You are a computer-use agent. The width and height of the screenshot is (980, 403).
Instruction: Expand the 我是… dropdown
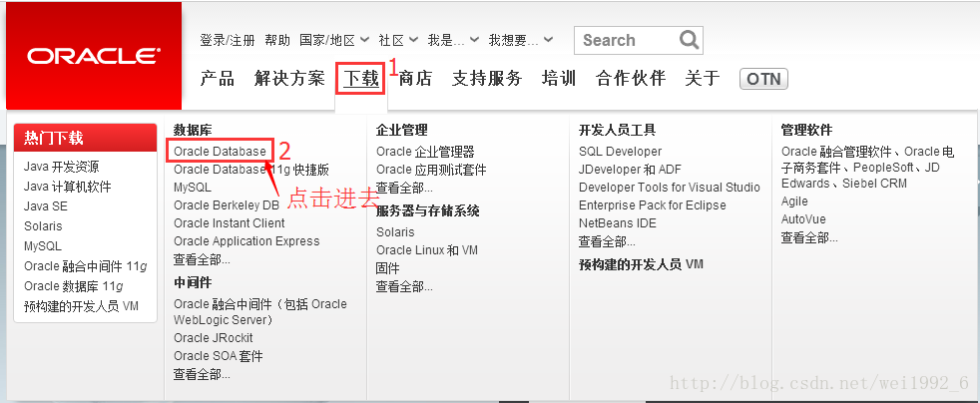pyautogui.click(x=453, y=41)
